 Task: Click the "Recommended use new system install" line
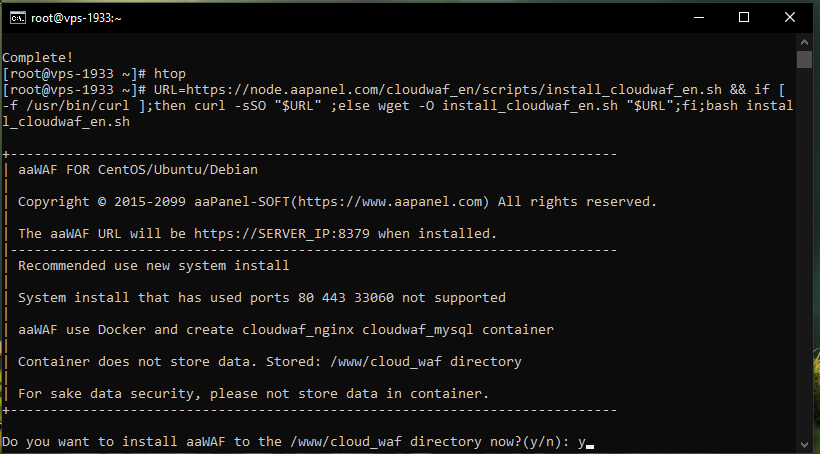pos(153,265)
